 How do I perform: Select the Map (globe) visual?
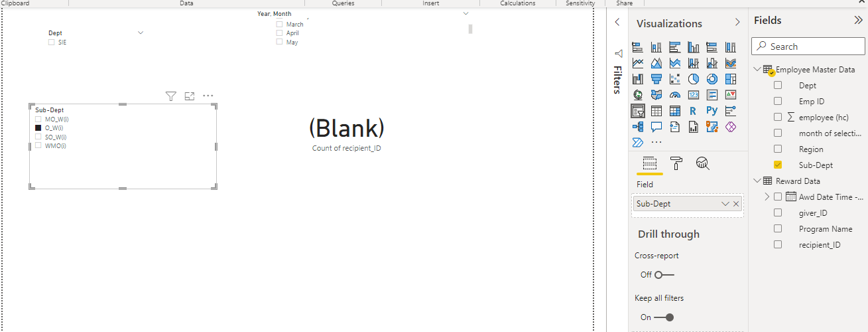click(638, 95)
